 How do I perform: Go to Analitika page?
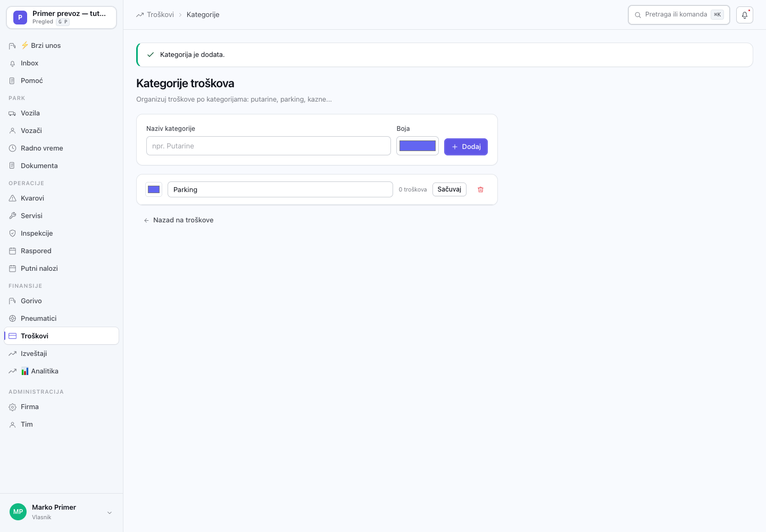[x=61, y=371]
